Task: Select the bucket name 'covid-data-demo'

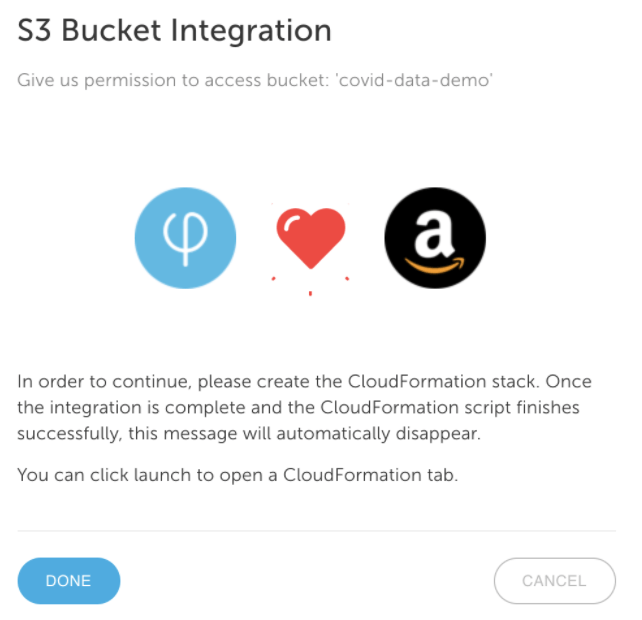Action: coord(414,80)
